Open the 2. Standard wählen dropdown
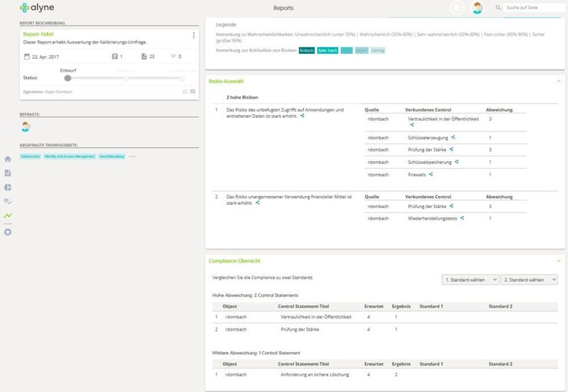Viewport: 568px width, 392px height. point(529,280)
